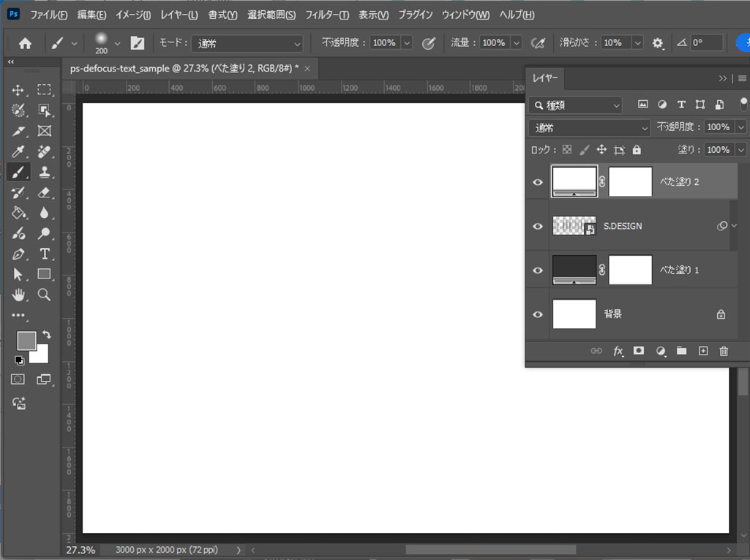750x560 pixels.
Task: Add a layer mask
Action: click(x=639, y=351)
